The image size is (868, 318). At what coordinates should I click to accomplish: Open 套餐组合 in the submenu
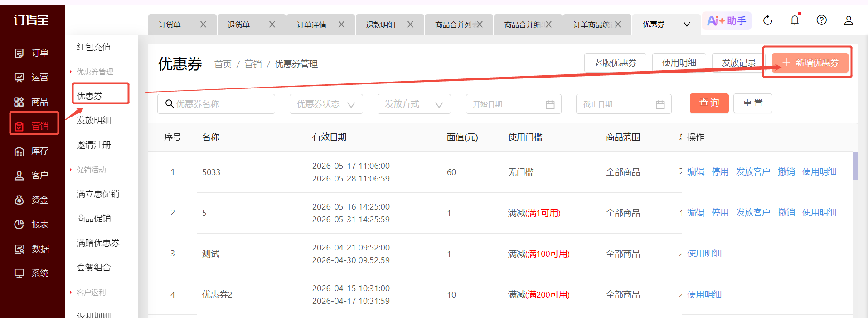[x=94, y=267]
